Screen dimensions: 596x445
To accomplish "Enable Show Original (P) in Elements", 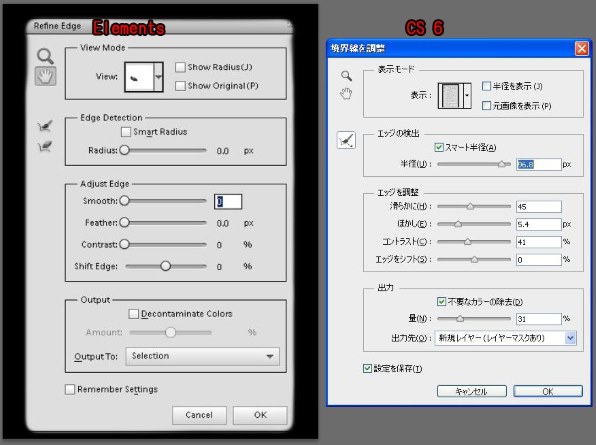I will click(180, 86).
